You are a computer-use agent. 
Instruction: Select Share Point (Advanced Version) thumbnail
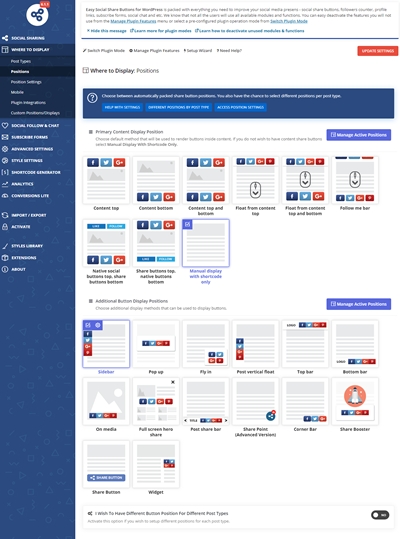[x=255, y=402]
